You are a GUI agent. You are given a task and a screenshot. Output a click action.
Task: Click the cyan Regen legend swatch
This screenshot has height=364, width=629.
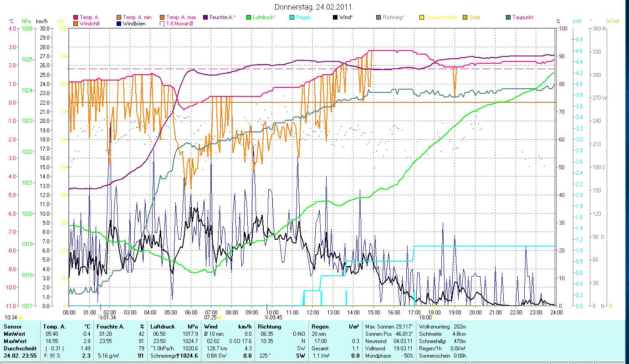click(x=292, y=17)
